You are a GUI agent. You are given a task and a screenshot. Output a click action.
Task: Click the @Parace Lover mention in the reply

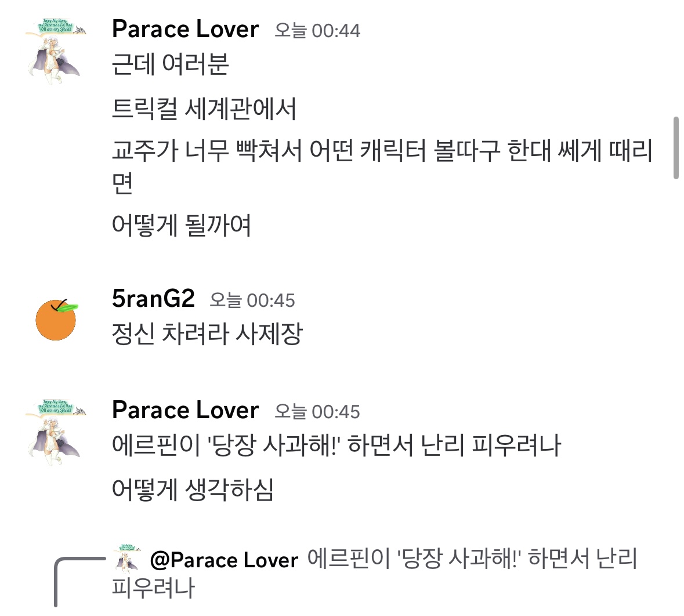224,560
